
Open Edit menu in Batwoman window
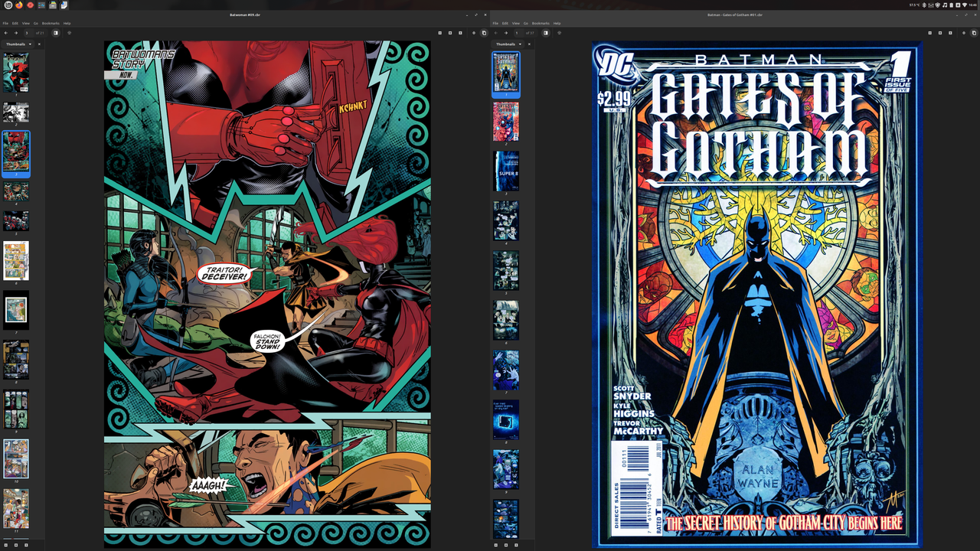[x=15, y=24]
